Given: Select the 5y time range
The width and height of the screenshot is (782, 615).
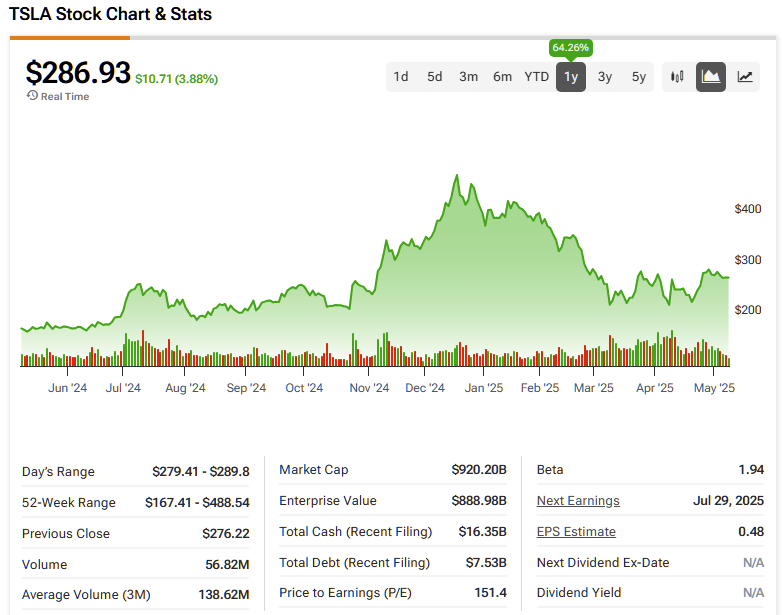Looking at the screenshot, I should (x=639, y=77).
